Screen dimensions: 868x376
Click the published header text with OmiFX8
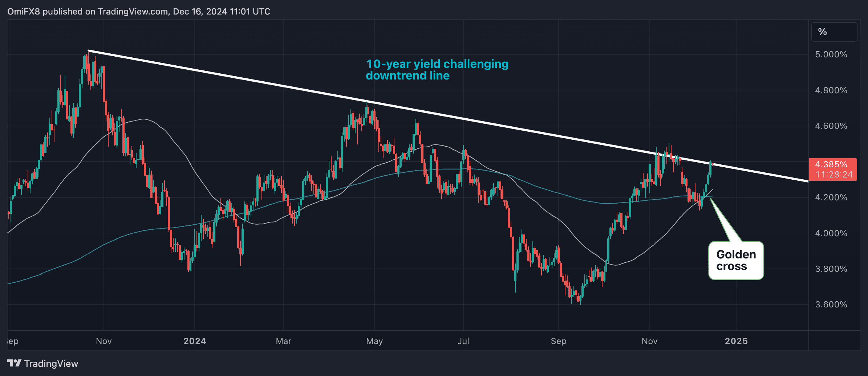(x=139, y=12)
